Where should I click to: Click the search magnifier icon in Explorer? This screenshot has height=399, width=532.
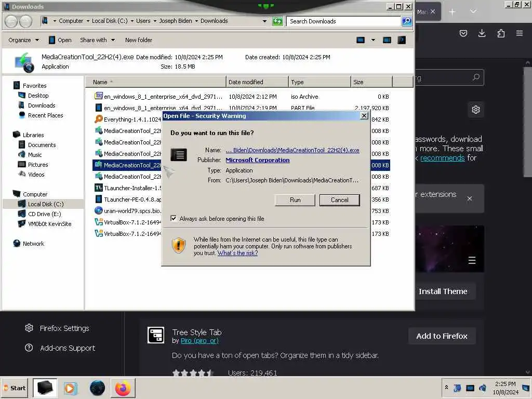tap(406, 21)
